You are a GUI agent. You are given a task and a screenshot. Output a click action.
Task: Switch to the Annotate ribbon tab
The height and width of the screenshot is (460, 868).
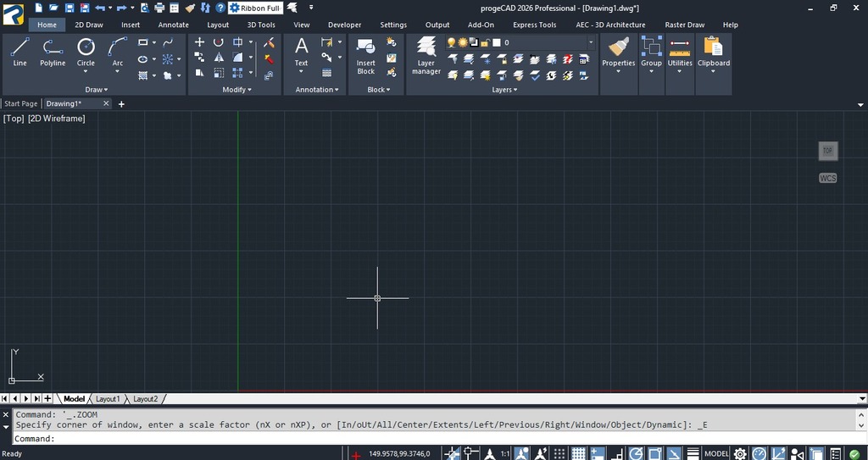pos(173,25)
